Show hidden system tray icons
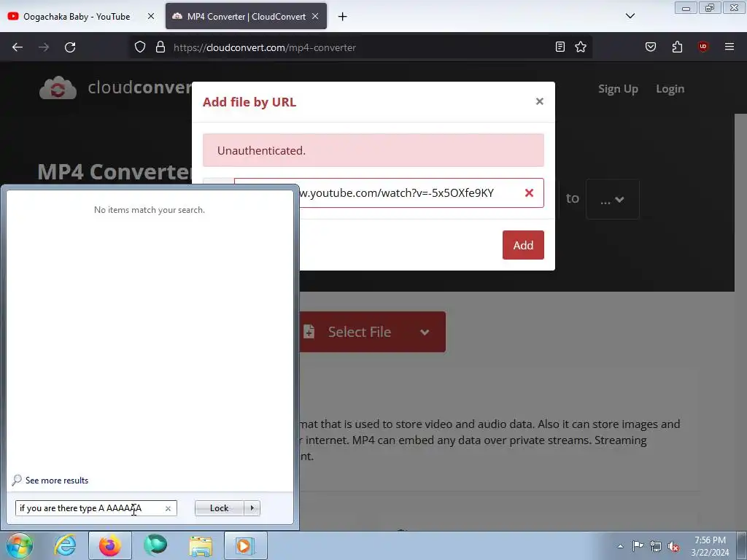 click(620, 546)
